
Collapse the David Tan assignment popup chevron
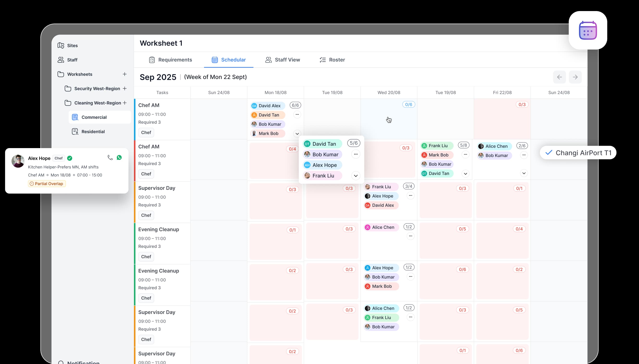pos(356,176)
